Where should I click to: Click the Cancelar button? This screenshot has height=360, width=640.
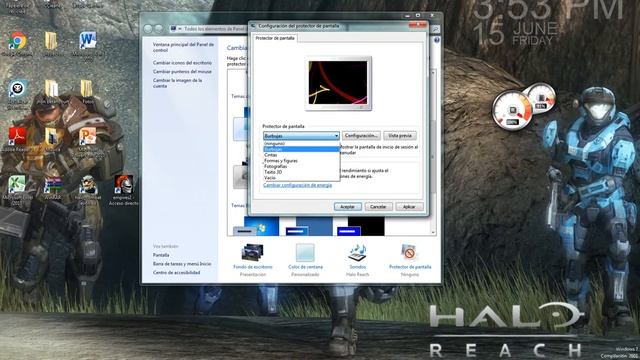point(378,207)
